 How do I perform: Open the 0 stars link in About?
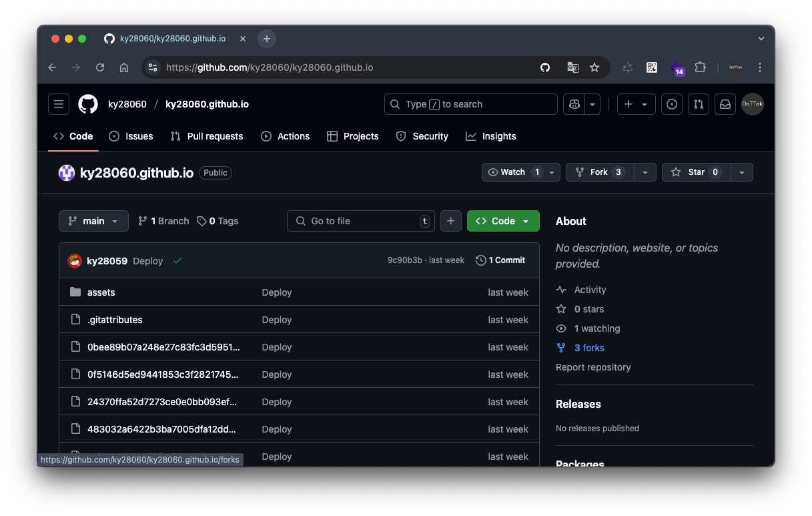point(580,309)
